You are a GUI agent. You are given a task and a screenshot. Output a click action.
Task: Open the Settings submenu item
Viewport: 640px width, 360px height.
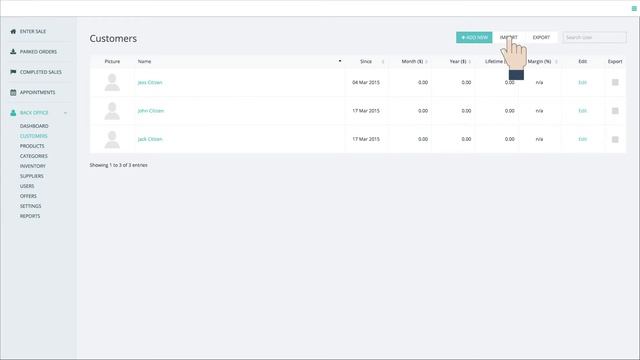click(31, 206)
